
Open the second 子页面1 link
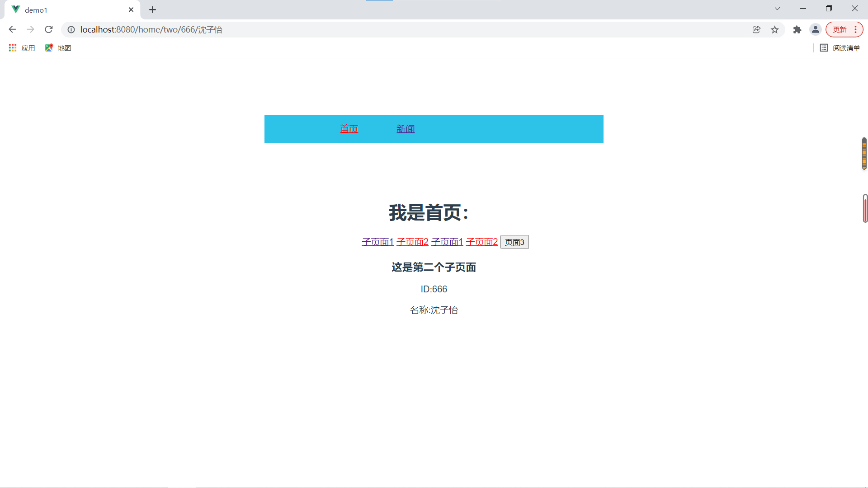click(x=447, y=242)
